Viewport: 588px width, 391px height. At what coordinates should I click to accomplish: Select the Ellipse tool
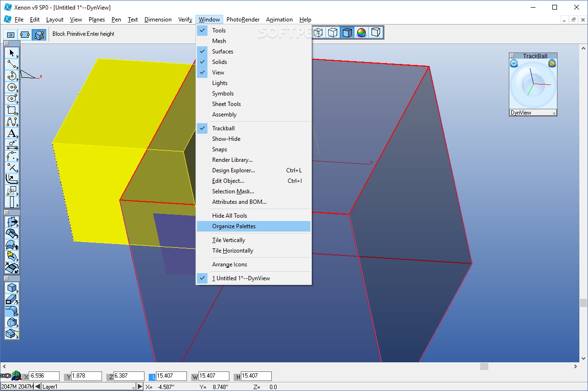coord(12,99)
